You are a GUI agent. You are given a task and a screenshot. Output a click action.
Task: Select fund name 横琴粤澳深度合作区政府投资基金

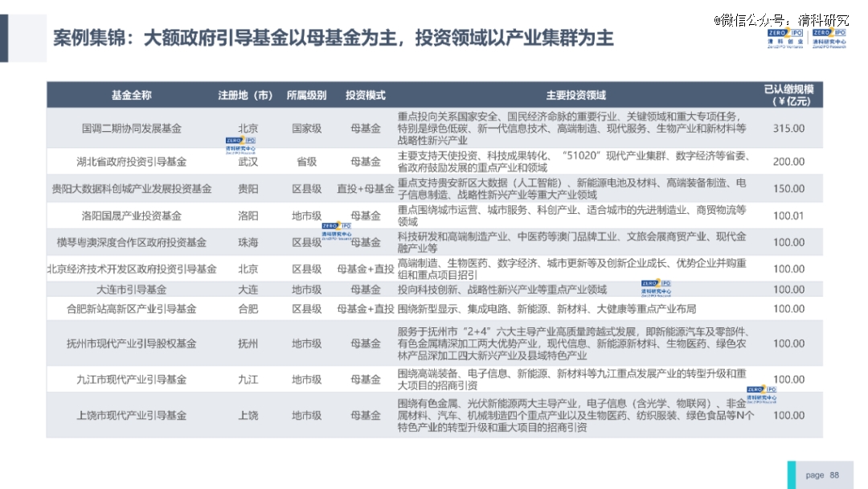(x=131, y=243)
